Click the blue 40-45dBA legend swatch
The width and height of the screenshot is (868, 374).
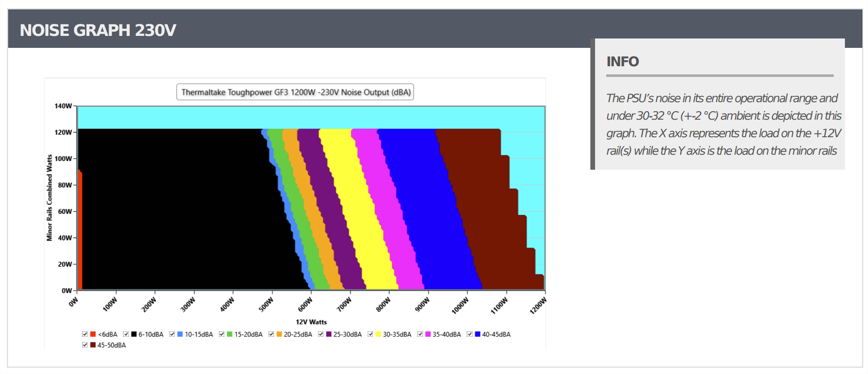click(477, 334)
